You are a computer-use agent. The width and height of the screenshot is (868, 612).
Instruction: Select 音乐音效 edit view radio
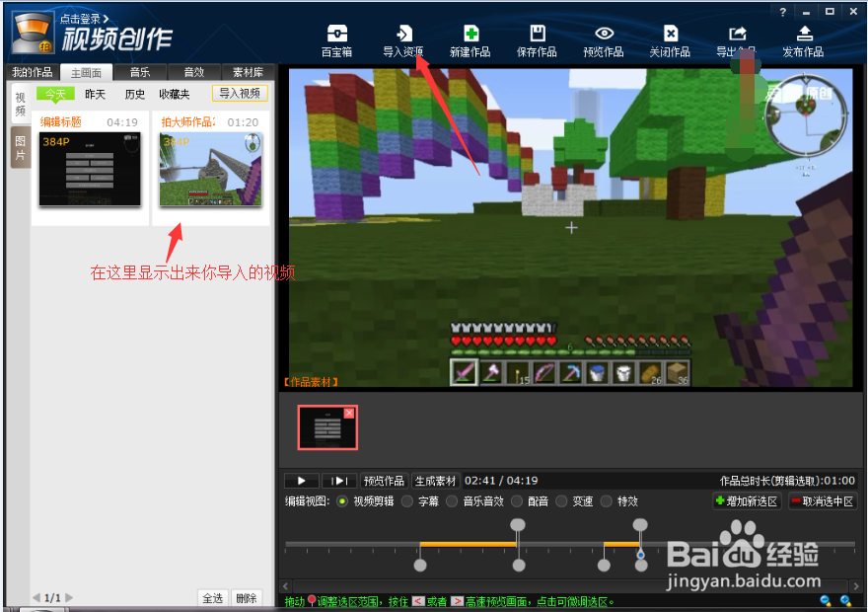pos(452,501)
